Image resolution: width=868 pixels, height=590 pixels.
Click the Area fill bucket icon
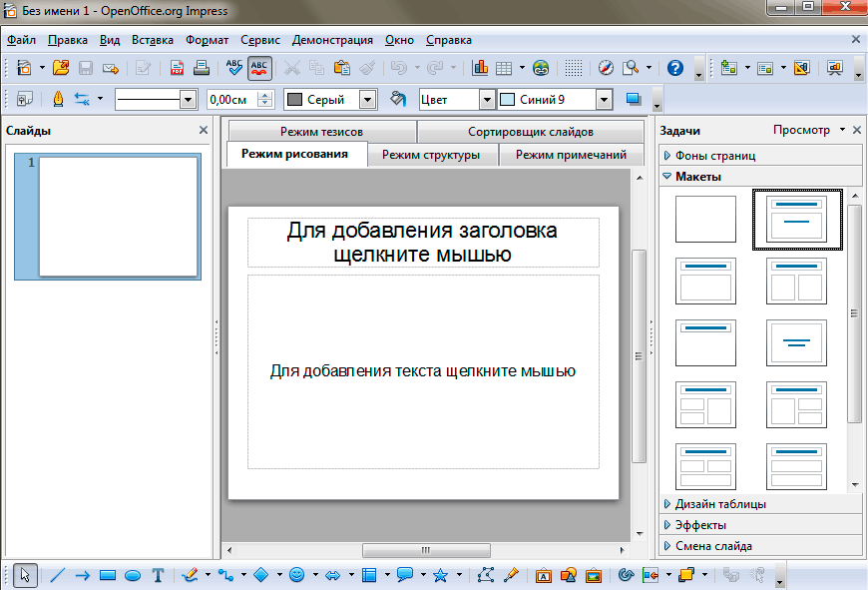397,99
